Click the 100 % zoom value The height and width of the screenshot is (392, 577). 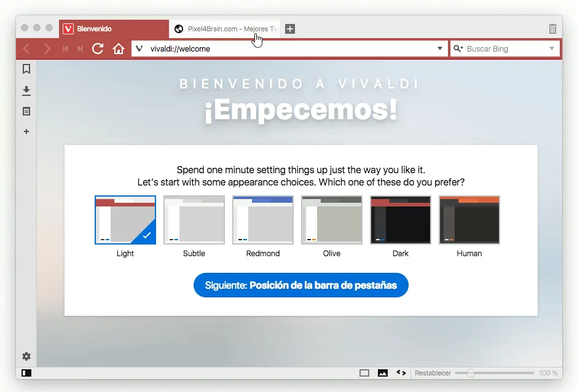tap(548, 373)
